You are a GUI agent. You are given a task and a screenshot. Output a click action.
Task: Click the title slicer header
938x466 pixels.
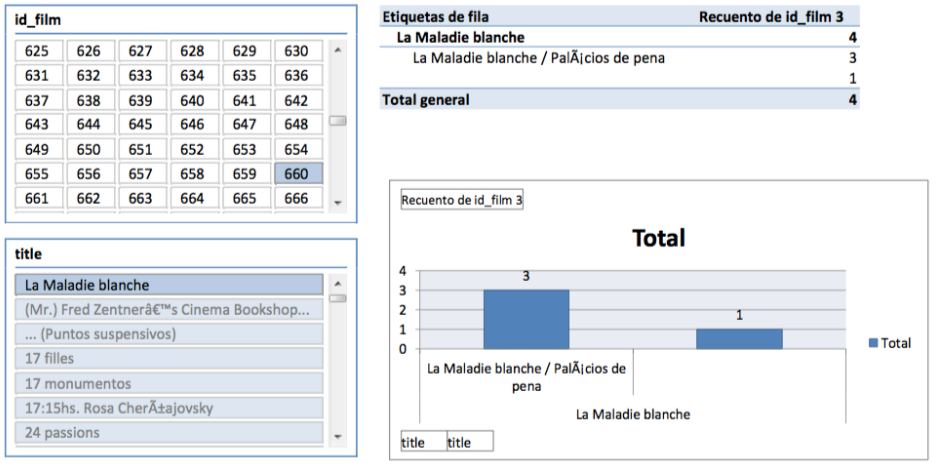[x=28, y=254]
